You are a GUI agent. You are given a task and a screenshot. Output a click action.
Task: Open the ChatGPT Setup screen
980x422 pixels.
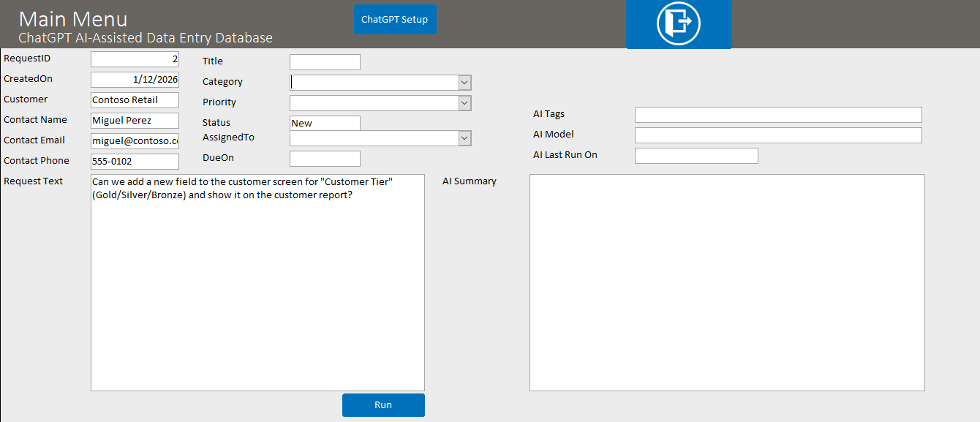395,20
